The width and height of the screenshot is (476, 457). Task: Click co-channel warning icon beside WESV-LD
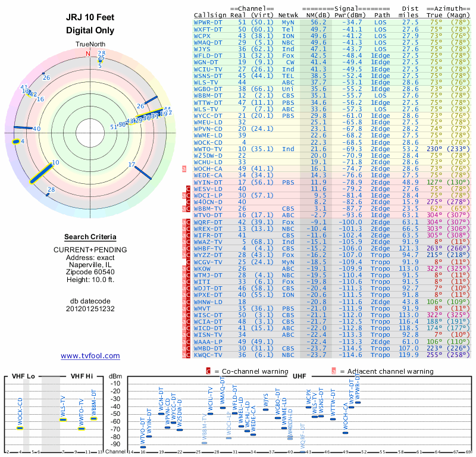pos(188,189)
